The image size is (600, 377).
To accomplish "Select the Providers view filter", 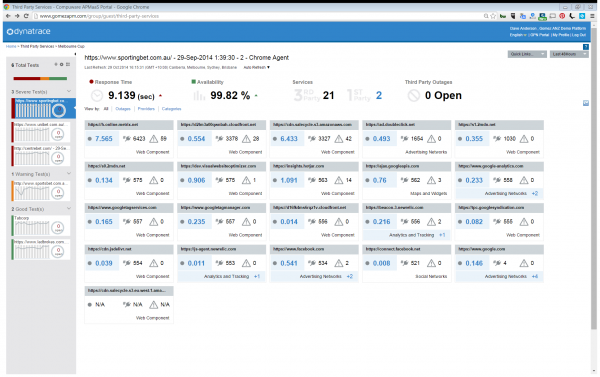I will [146, 109].
